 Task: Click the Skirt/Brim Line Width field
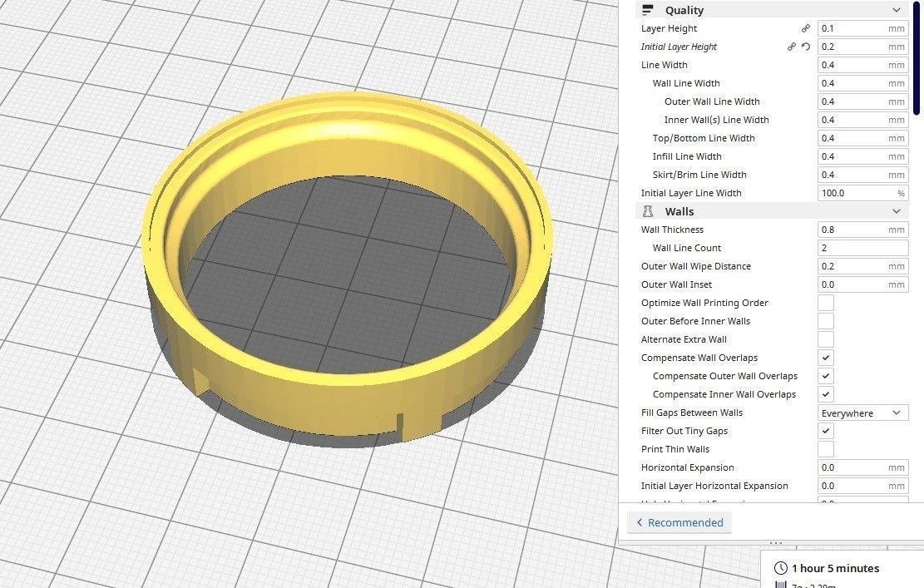tap(862, 175)
